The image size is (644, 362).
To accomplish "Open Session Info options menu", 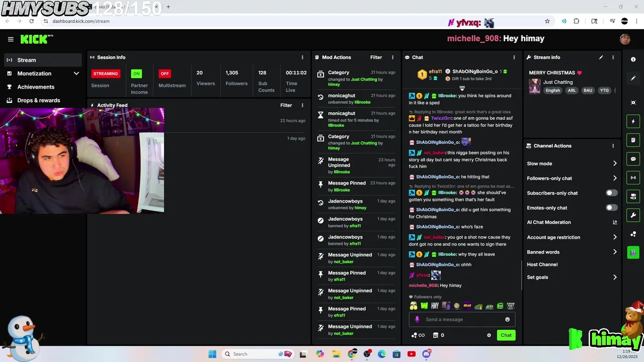I will [302, 57].
